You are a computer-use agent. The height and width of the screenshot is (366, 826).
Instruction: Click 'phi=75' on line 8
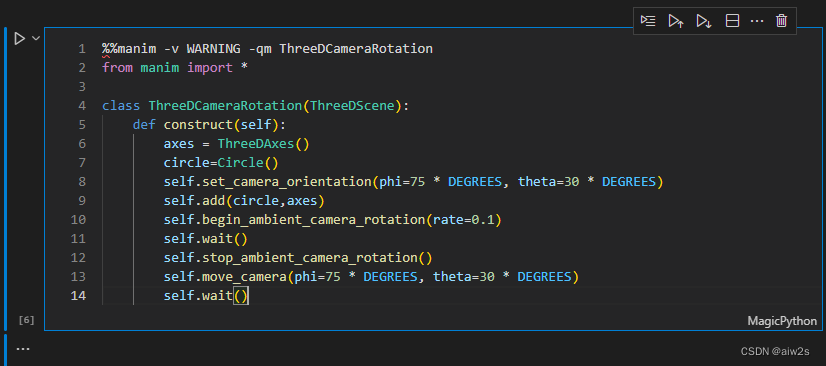(x=402, y=182)
